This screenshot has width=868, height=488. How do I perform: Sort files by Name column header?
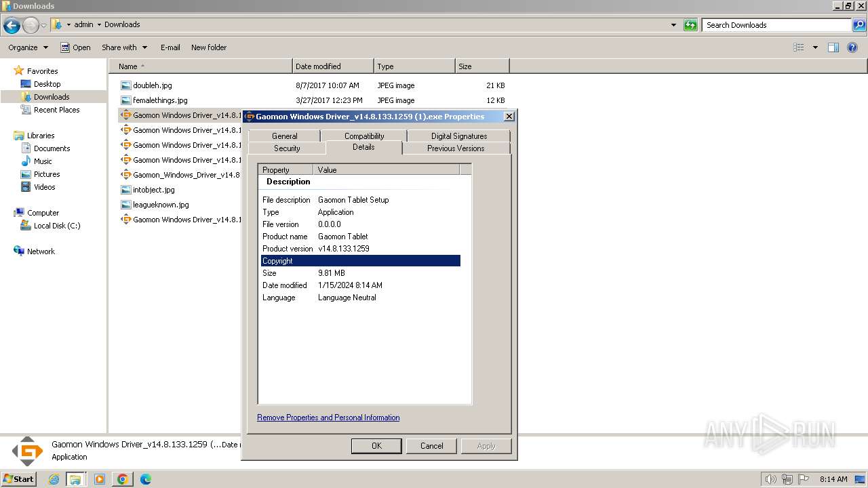(200, 66)
